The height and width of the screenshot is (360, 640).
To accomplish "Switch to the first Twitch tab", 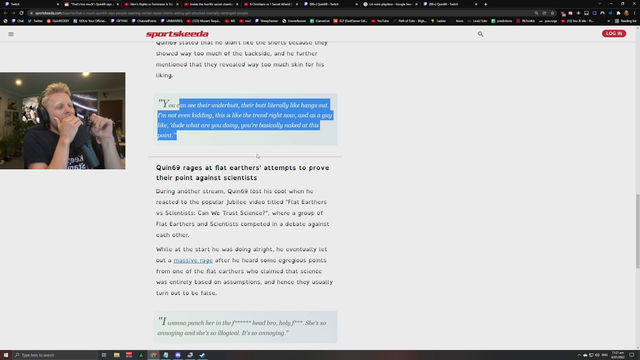I will 32,4.
